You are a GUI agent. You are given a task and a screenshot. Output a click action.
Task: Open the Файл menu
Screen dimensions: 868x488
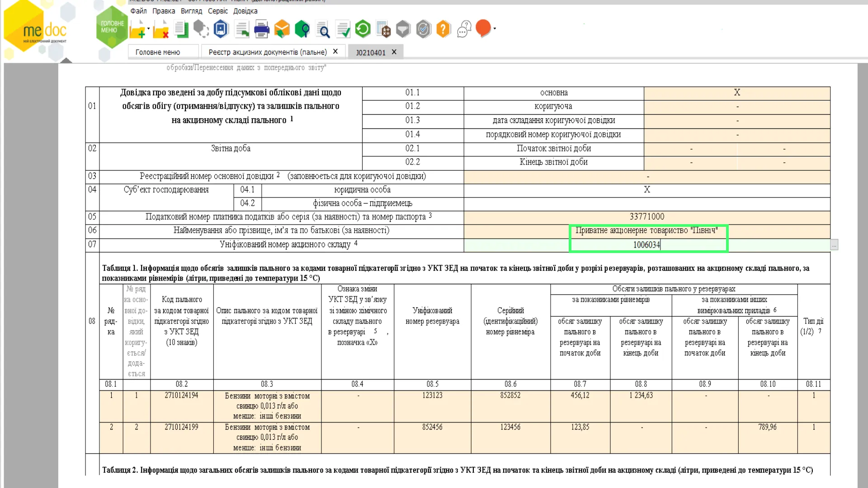138,11
